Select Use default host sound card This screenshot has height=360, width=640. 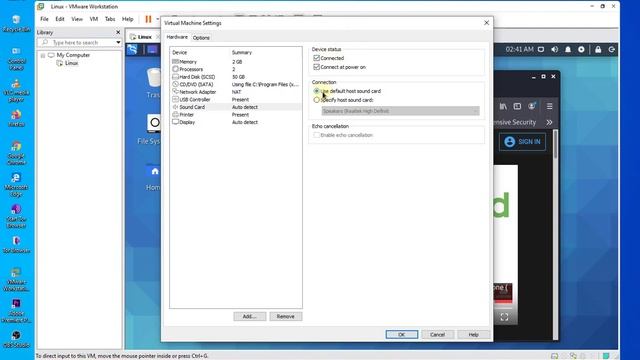(316, 91)
